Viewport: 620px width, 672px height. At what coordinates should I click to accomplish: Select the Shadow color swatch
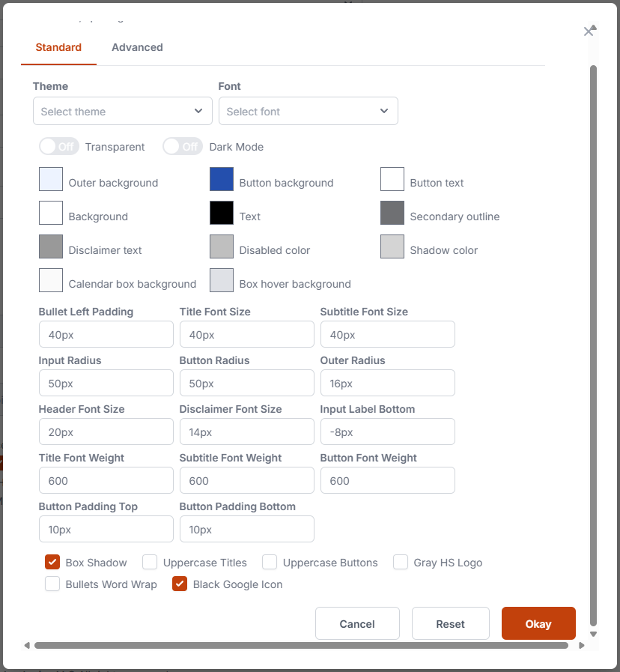pyautogui.click(x=392, y=247)
